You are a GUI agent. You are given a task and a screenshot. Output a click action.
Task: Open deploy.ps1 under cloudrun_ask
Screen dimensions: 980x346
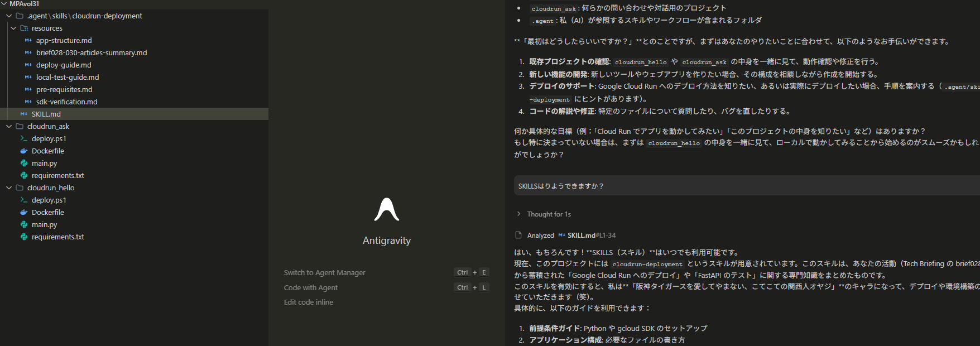pyautogui.click(x=49, y=139)
